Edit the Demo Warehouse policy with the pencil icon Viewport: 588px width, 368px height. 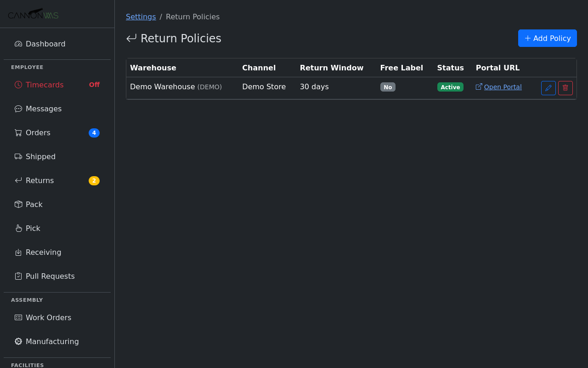point(548,88)
